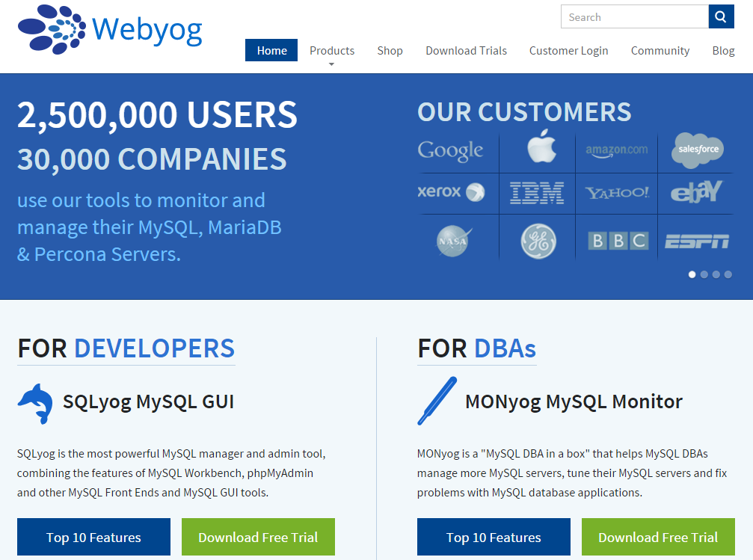Screen dimensions: 753x560
Task: Click inside the Search input field
Action: click(x=634, y=16)
